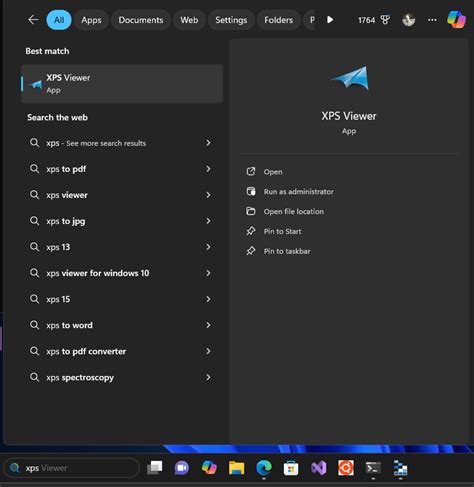
Task: Switch to the Web filter tab
Action: click(189, 20)
